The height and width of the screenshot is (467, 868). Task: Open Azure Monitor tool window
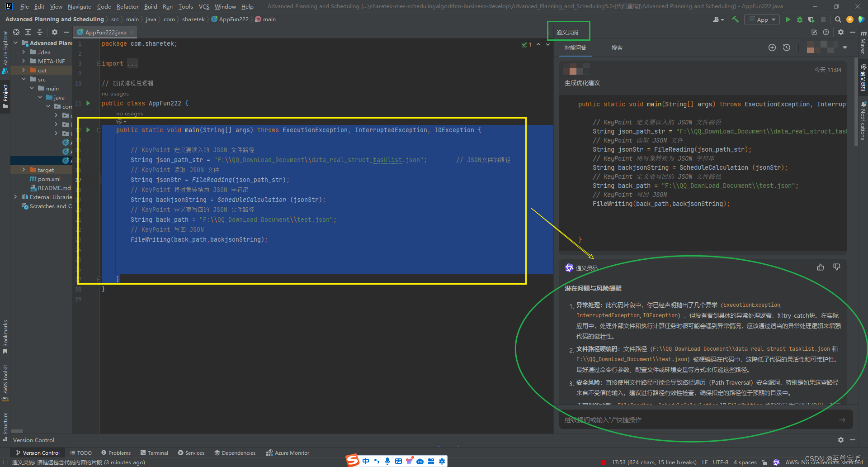288,453
